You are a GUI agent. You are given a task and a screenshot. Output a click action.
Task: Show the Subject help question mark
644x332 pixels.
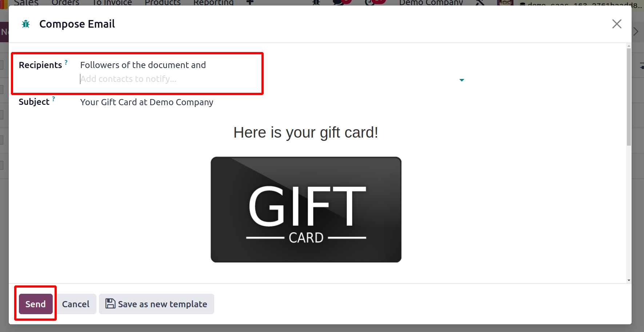tap(53, 99)
